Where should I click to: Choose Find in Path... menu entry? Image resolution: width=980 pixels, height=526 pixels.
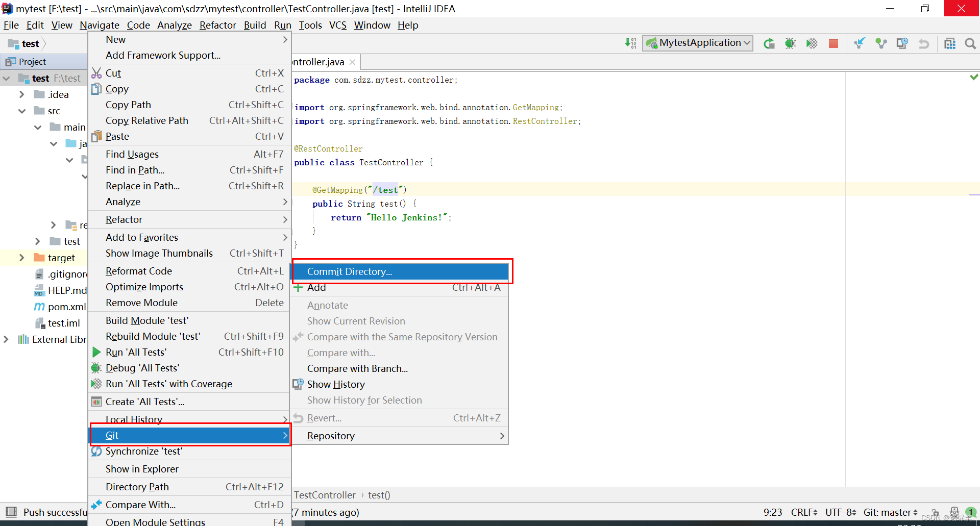[190, 170]
